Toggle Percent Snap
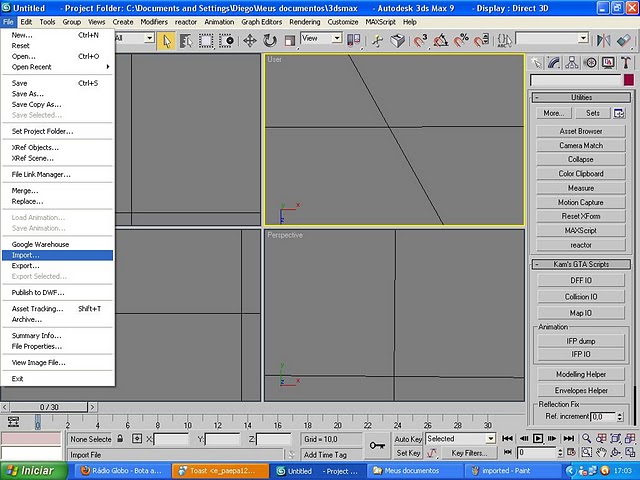The height and width of the screenshot is (480, 640). click(462, 41)
